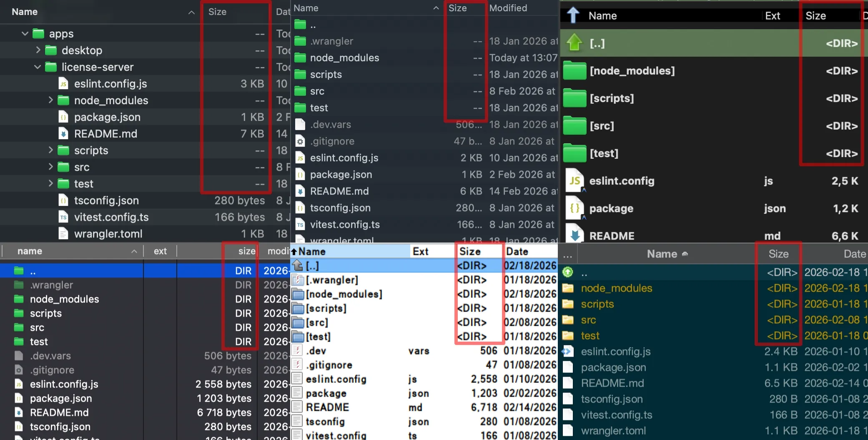Select dimmed .wrangler folder with DIR size label

click(145, 285)
